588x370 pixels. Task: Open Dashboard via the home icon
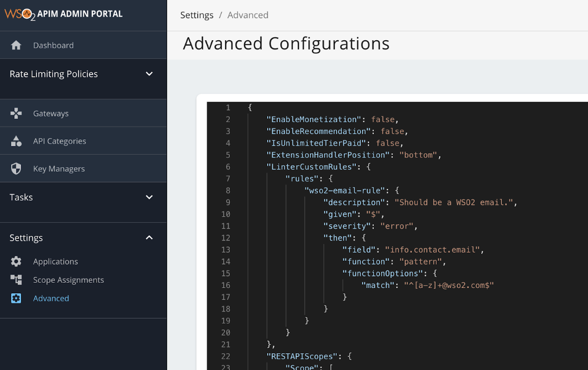pos(16,45)
